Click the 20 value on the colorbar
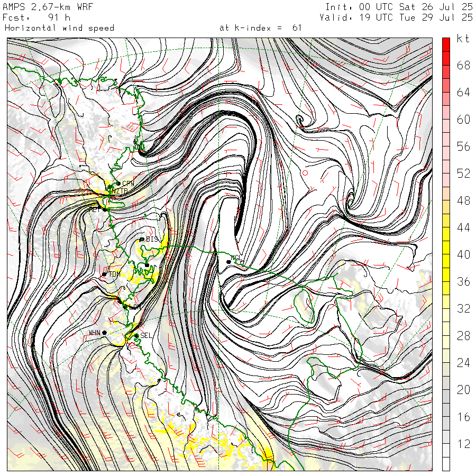This screenshot has width=476, height=476. pyautogui.click(x=463, y=390)
